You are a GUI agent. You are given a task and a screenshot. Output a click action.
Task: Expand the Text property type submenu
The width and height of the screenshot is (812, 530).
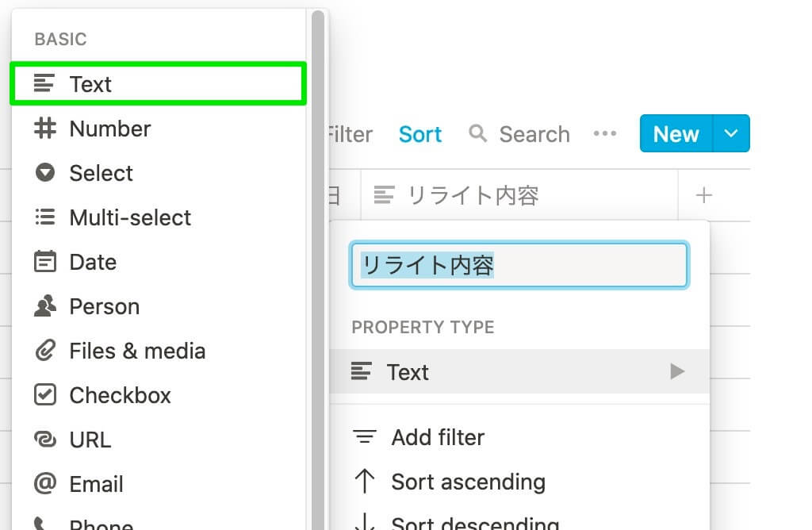pos(519,371)
